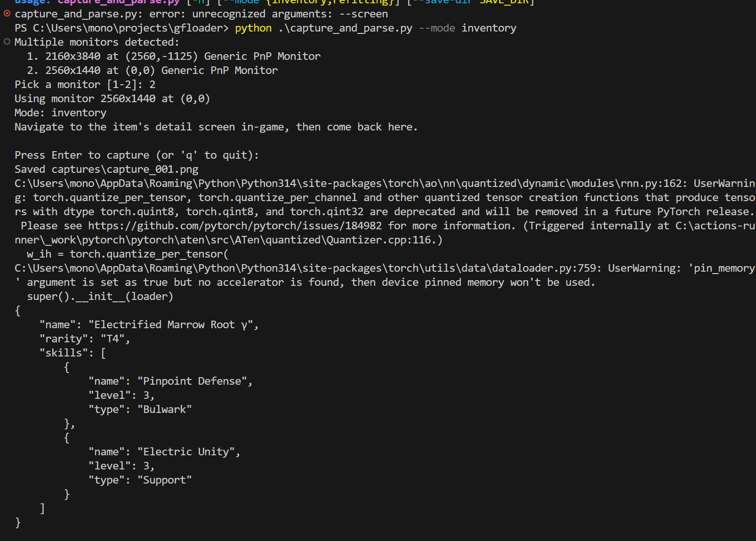This screenshot has width=756, height=541.
Task: Click the "Electrified Marrow Root γ" name value
Action: 170,325
